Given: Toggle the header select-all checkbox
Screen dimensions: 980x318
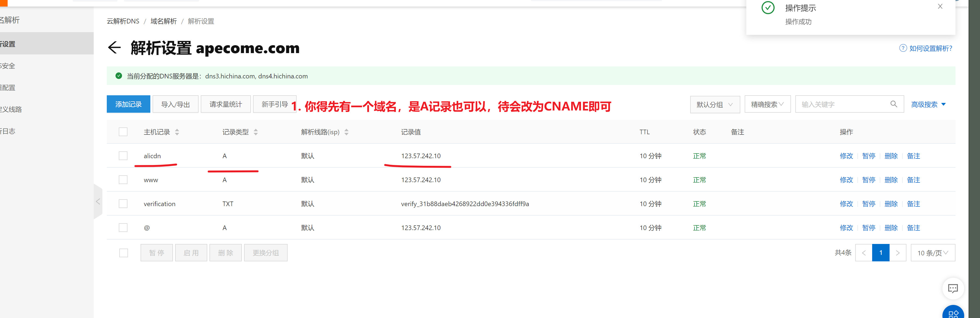Looking at the screenshot, I should click(123, 132).
